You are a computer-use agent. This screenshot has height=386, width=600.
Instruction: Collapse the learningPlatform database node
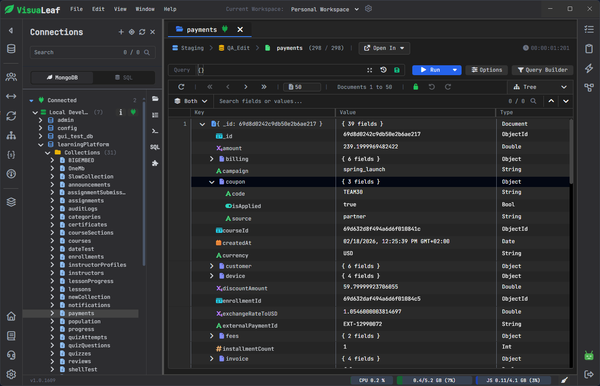[x=41, y=145]
